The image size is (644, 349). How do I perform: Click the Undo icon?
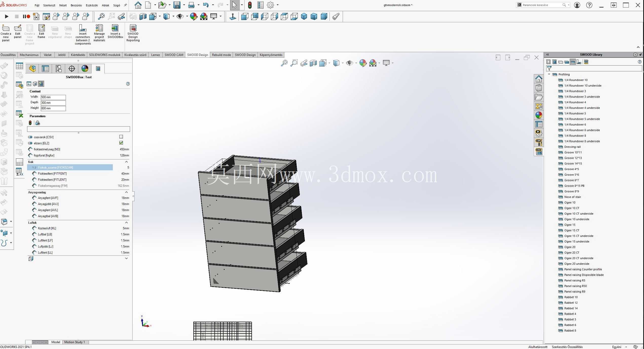206,5
